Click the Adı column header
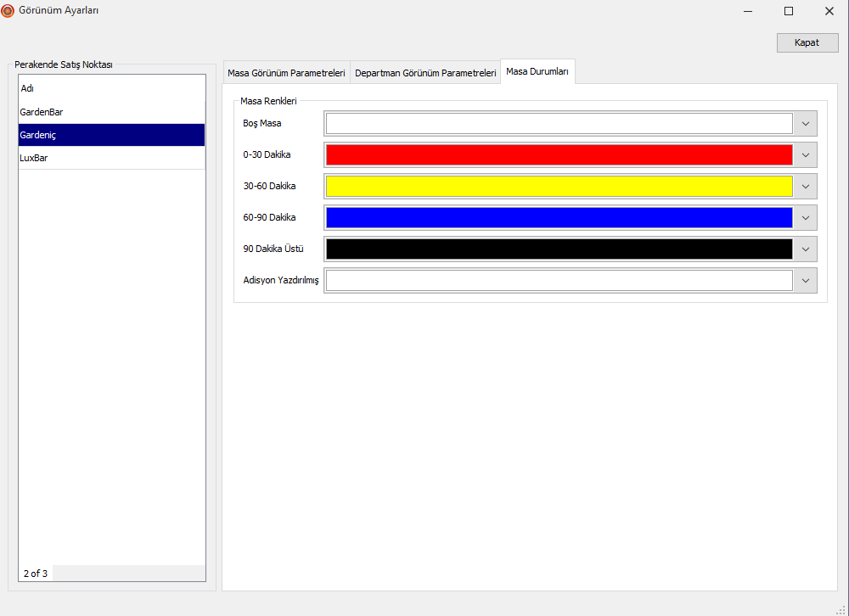 (x=111, y=88)
